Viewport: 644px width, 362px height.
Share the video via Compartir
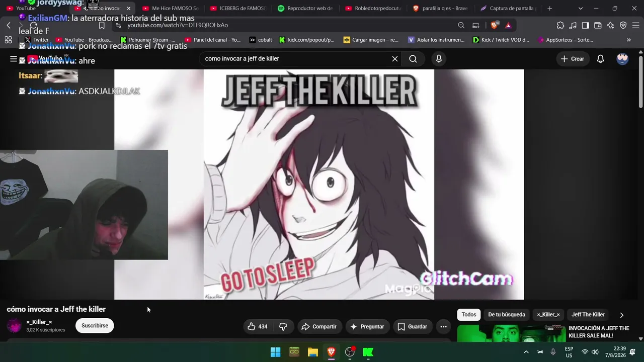pos(319,327)
